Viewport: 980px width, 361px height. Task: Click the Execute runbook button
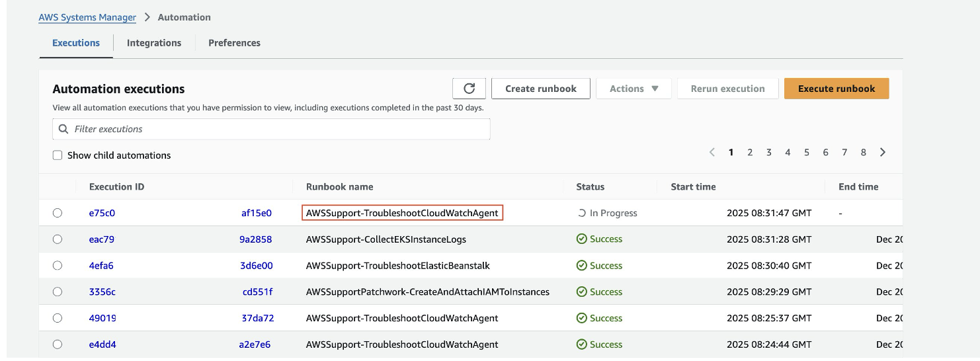(836, 89)
